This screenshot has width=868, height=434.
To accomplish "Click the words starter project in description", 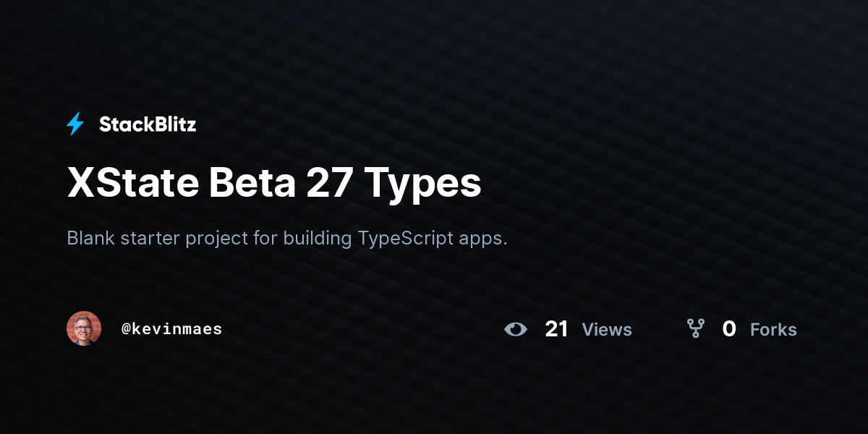I will [x=183, y=239].
